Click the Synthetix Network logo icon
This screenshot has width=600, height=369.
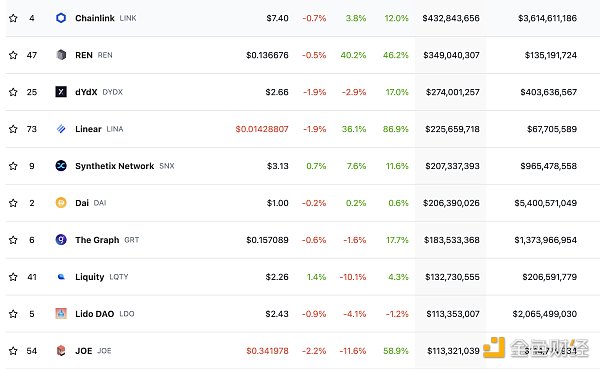pyautogui.click(x=61, y=166)
